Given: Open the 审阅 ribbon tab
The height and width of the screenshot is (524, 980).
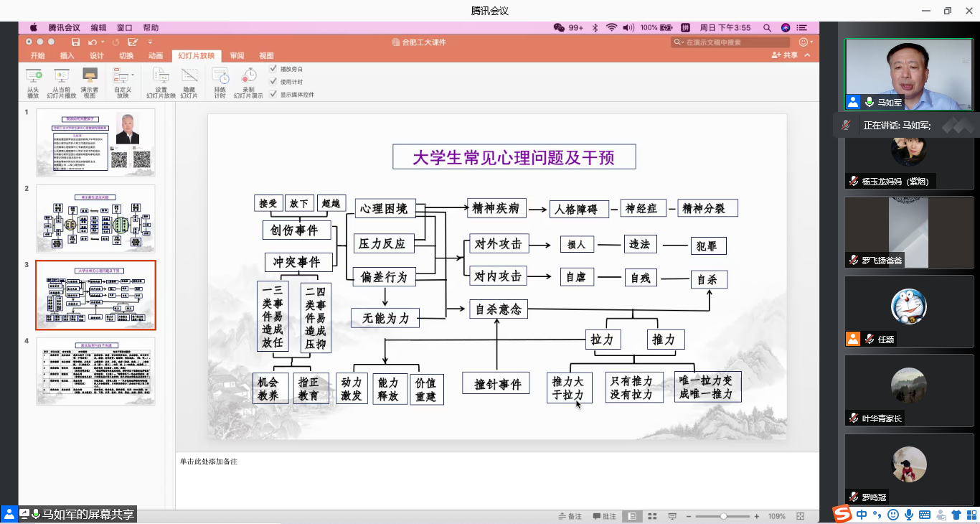Looking at the screenshot, I should 237,55.
